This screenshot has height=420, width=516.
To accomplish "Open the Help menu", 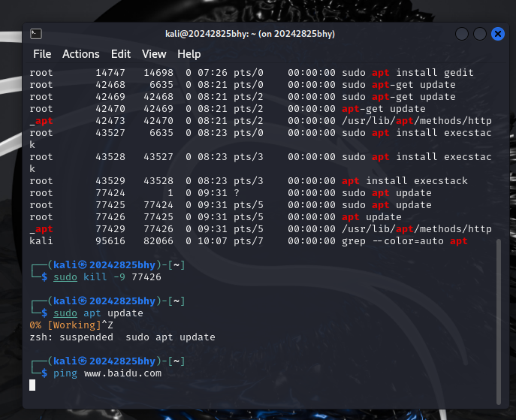I will click(189, 54).
